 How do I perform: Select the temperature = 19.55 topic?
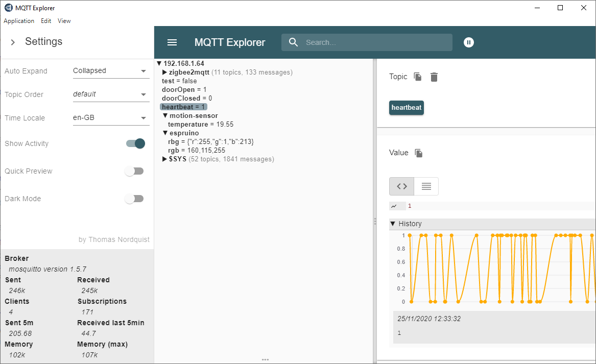point(201,124)
